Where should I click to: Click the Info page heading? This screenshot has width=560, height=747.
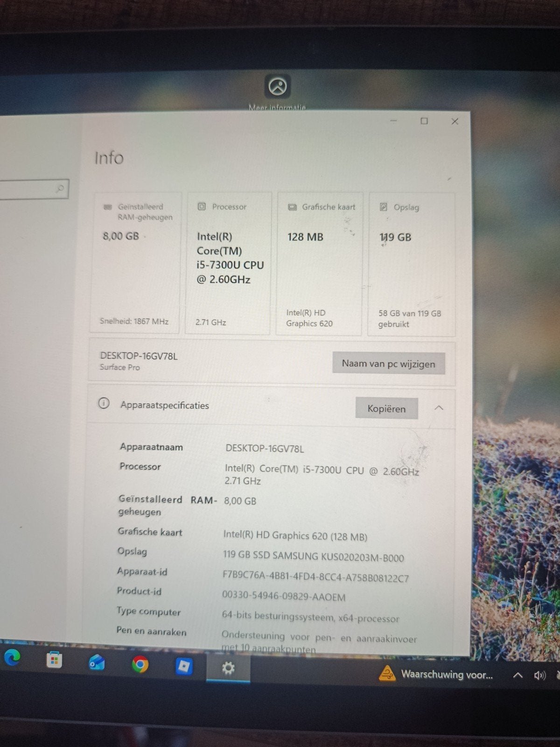(109, 158)
